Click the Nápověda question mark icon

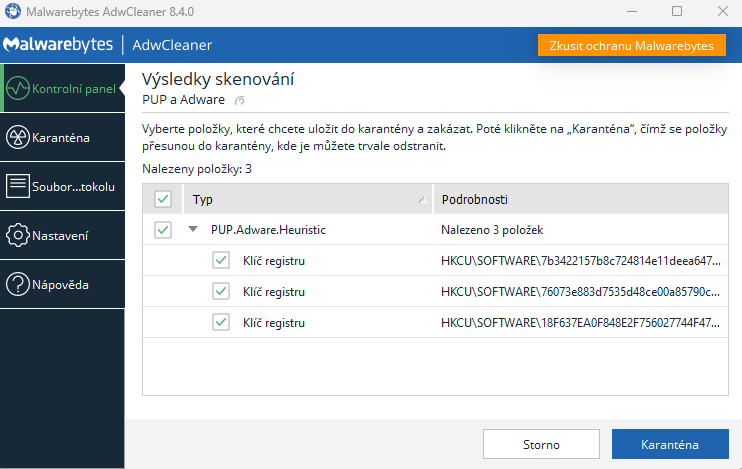(x=18, y=284)
